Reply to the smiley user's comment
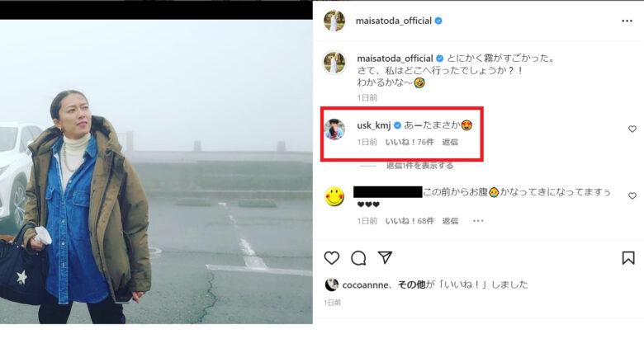The width and height of the screenshot is (644, 348). pyautogui.click(x=450, y=221)
